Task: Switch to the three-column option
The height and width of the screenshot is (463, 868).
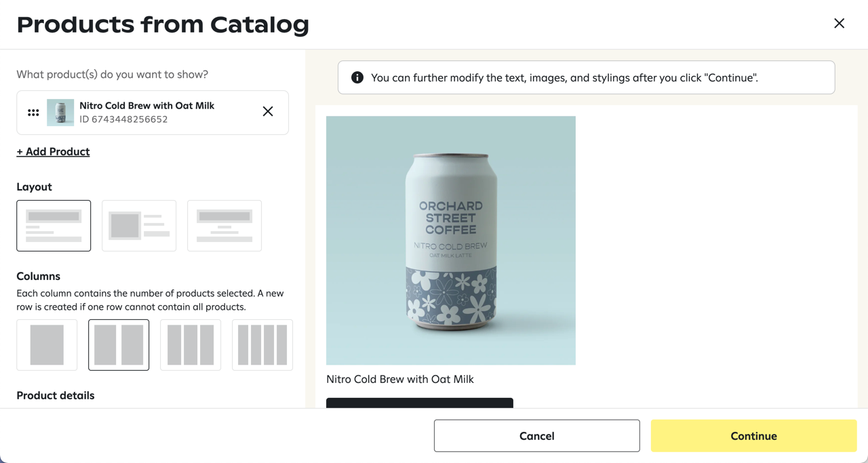Action: (x=191, y=345)
